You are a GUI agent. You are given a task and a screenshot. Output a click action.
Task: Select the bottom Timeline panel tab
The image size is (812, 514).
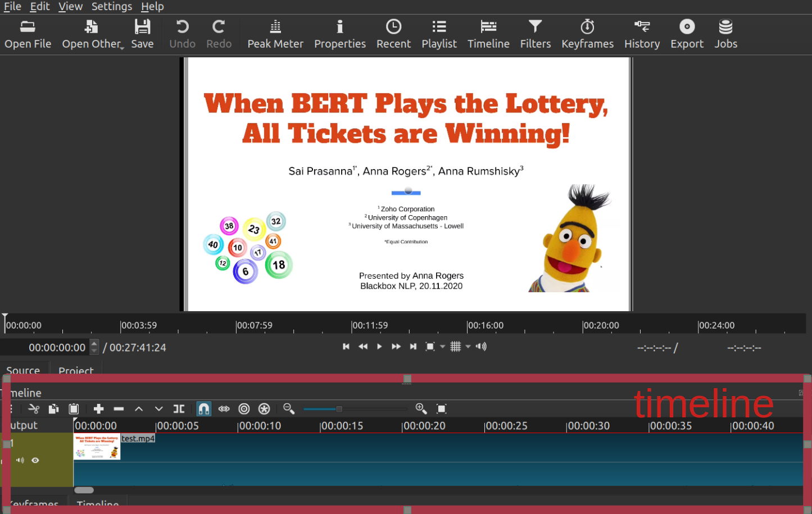coord(98,502)
